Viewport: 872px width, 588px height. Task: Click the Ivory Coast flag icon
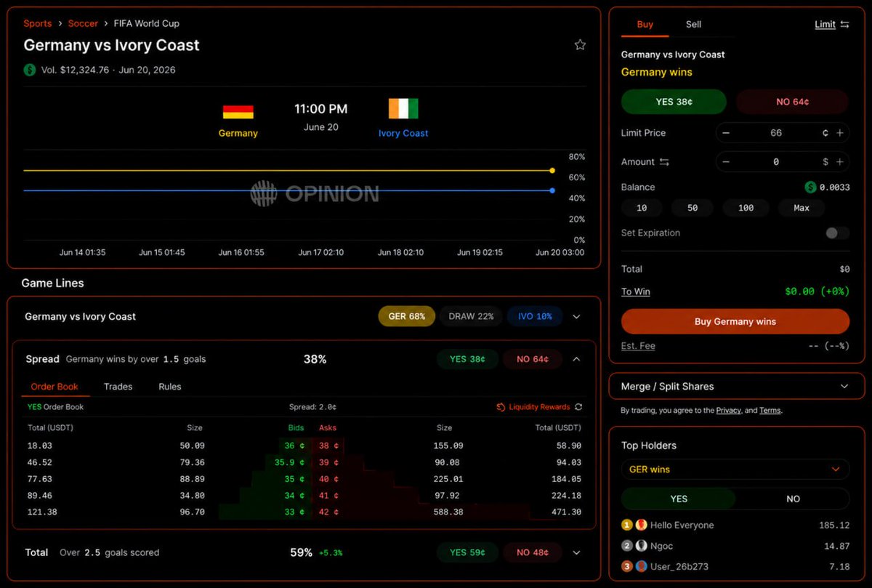point(403,108)
